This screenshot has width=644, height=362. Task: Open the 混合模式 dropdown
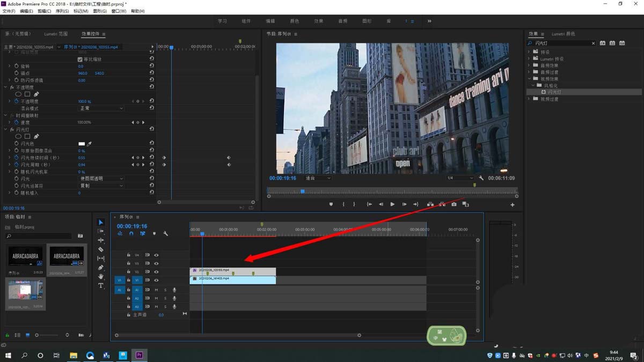(101, 108)
